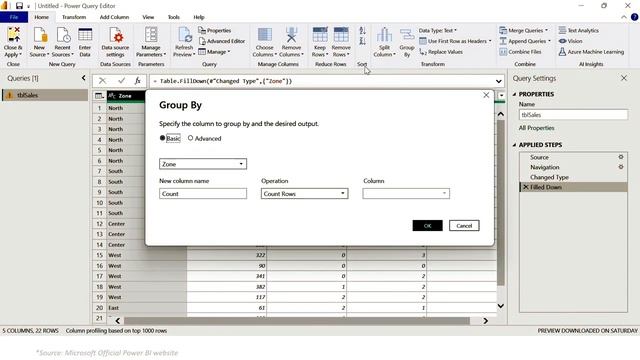Click the Remove Rows icon
The image size is (640, 360).
point(341,35)
